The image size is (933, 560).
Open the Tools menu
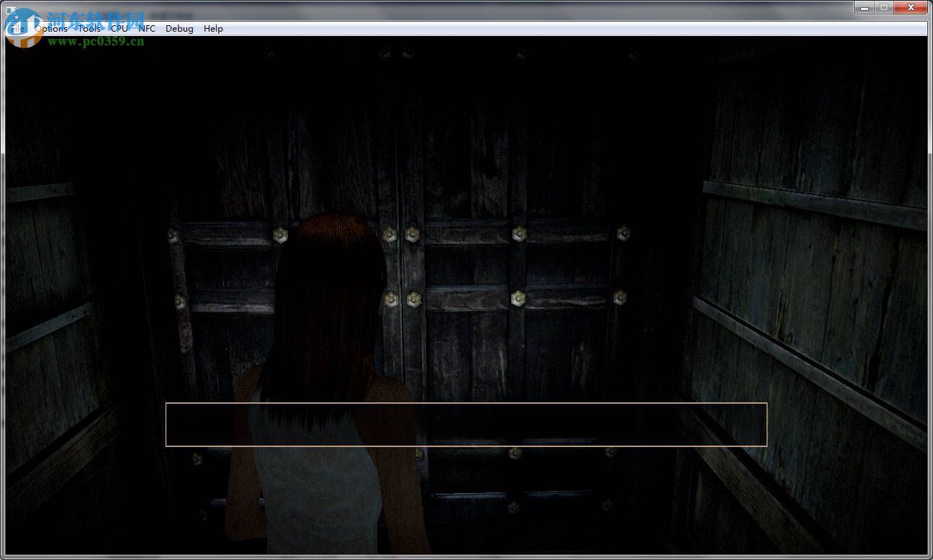(x=89, y=29)
